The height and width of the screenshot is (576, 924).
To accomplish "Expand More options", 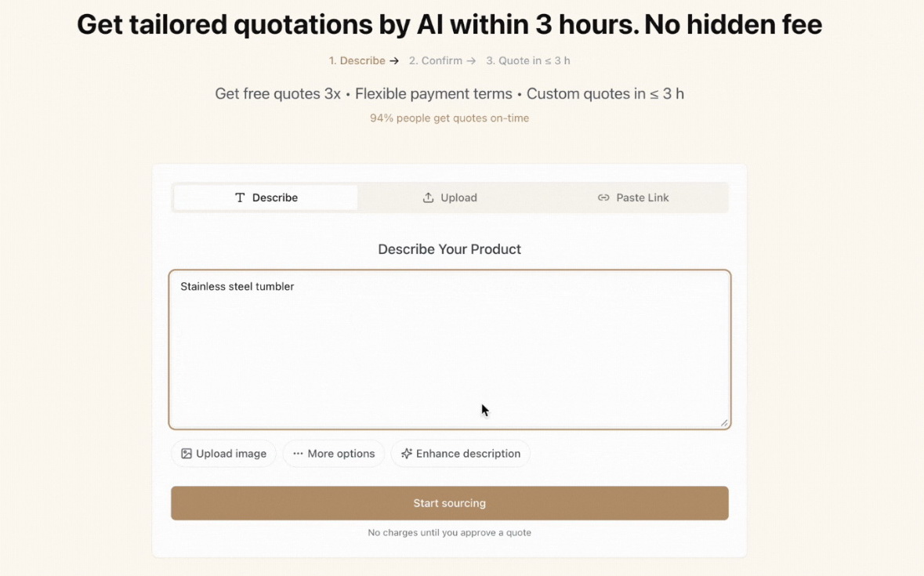I will pos(334,454).
